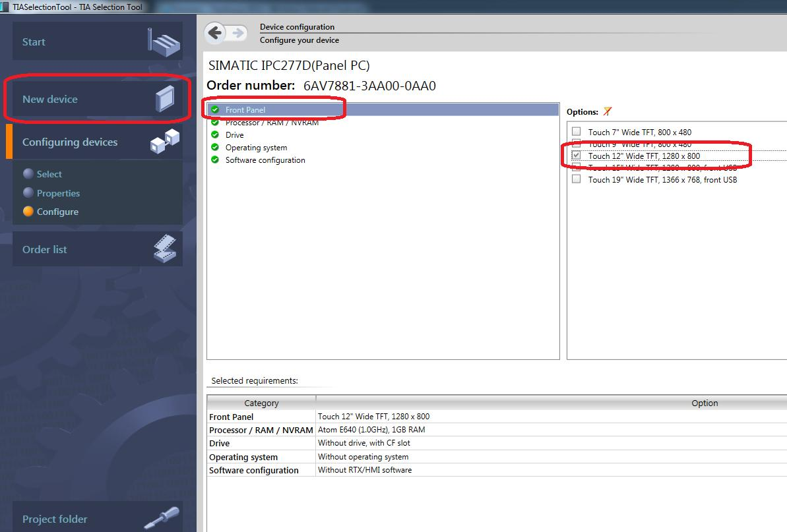The height and width of the screenshot is (532, 787).
Task: Go to the Configure step
Action: coord(51,212)
